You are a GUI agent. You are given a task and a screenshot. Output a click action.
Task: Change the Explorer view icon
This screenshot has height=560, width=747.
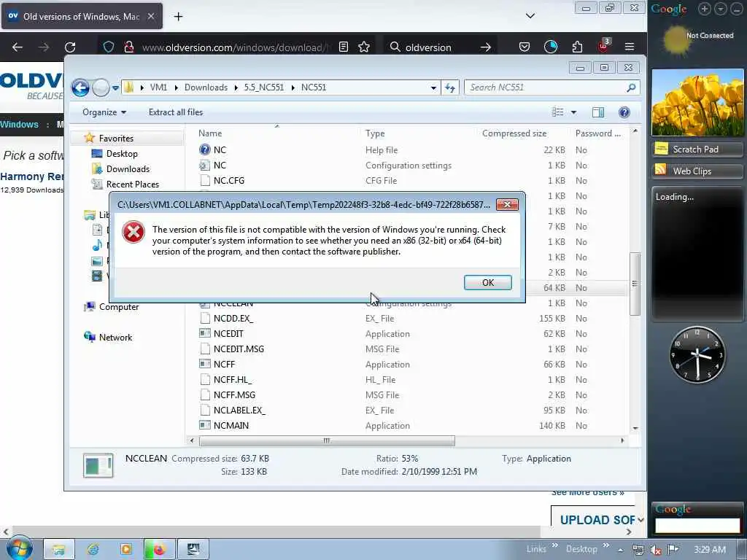(557, 112)
